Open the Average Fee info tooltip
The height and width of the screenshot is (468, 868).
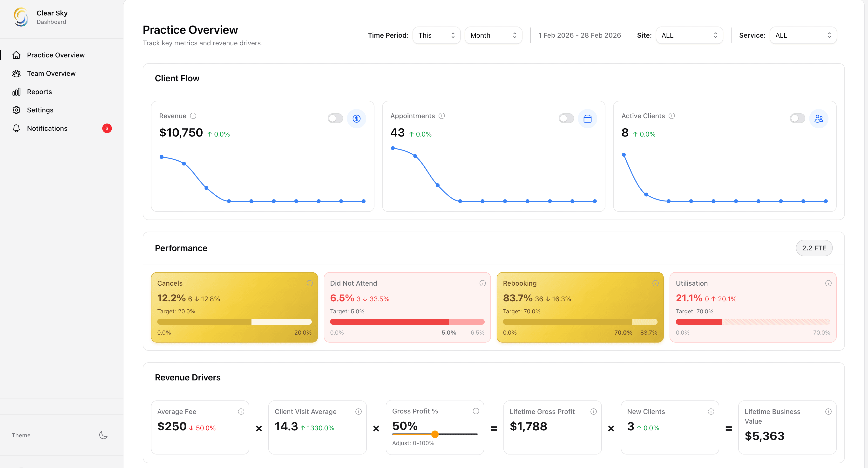(241, 411)
